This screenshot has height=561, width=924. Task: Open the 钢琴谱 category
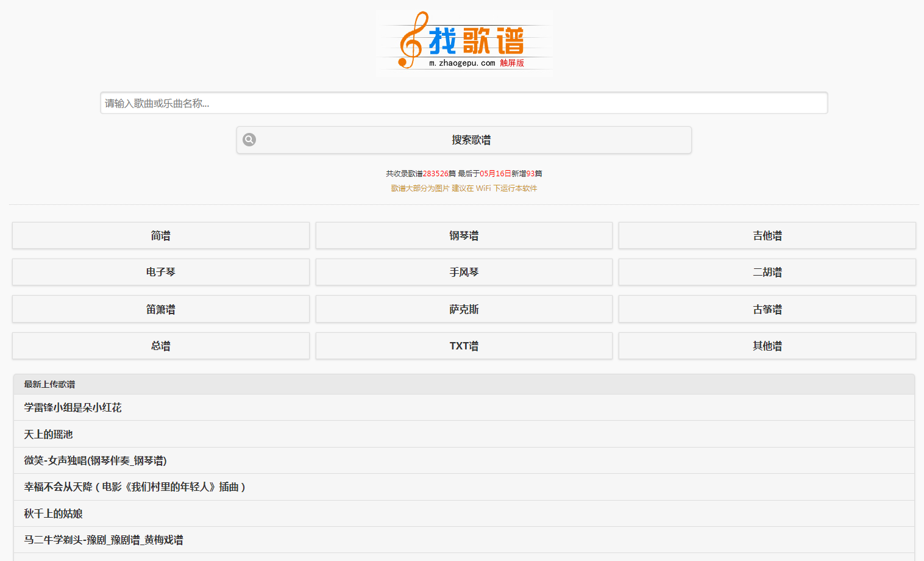pyautogui.click(x=464, y=235)
